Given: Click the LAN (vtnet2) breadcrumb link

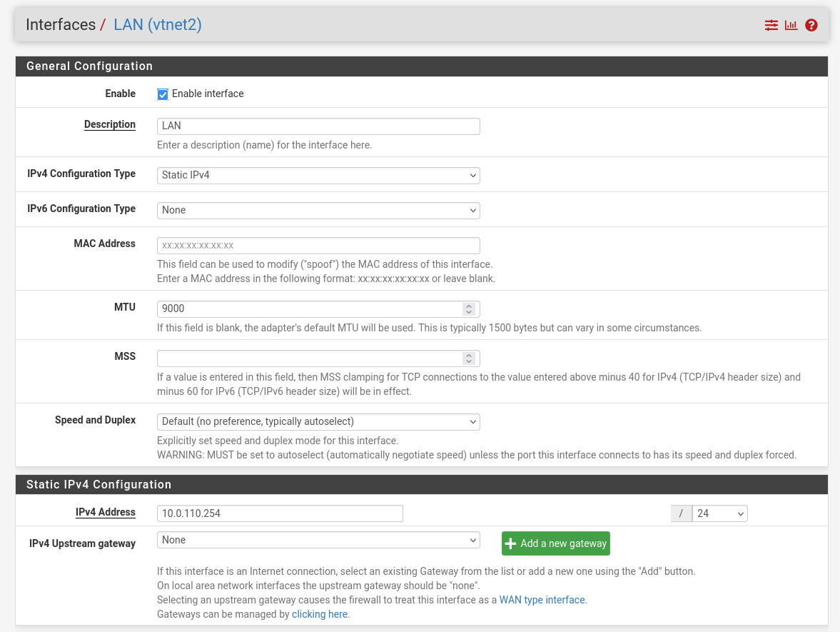Looking at the screenshot, I should point(157,24).
